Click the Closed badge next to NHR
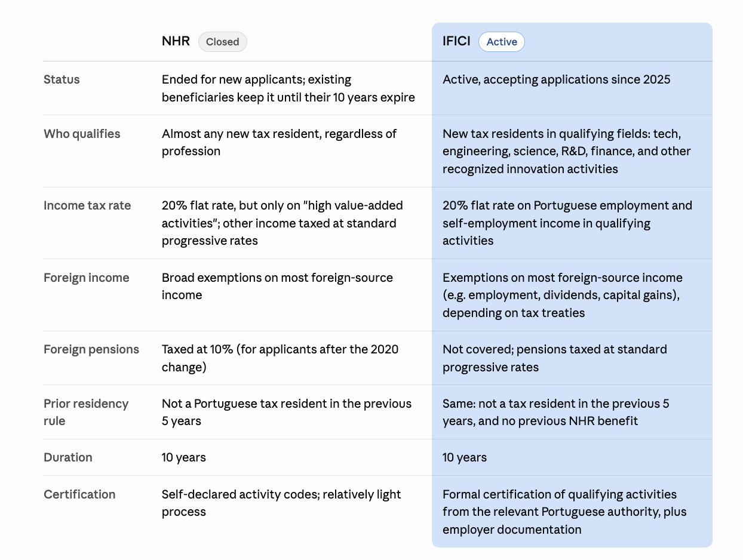This screenshot has width=743, height=560. click(222, 42)
